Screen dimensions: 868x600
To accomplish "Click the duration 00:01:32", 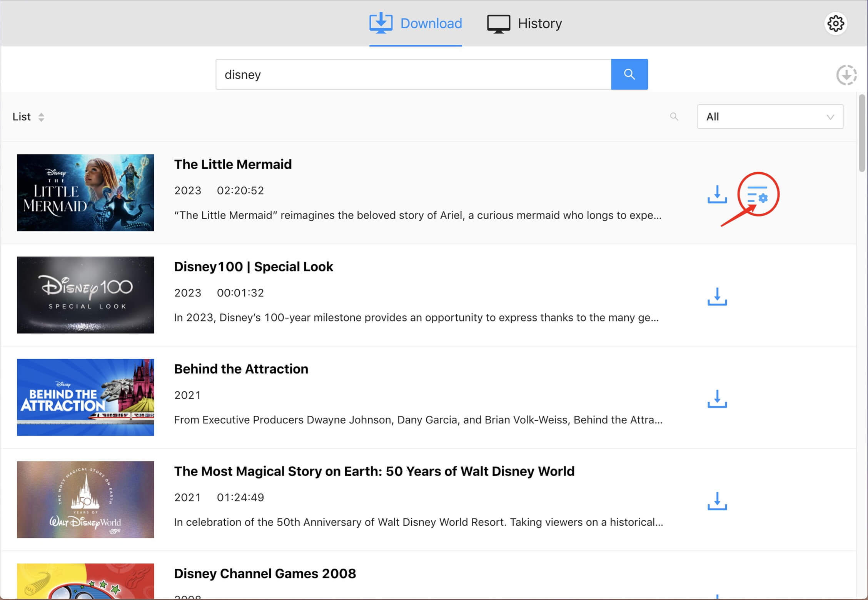I will pyautogui.click(x=240, y=293).
